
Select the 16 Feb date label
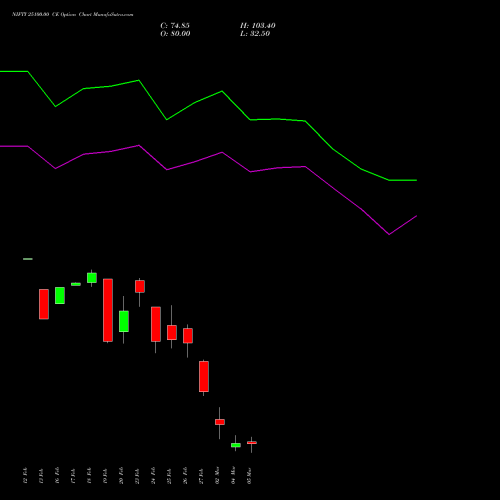tap(57, 476)
